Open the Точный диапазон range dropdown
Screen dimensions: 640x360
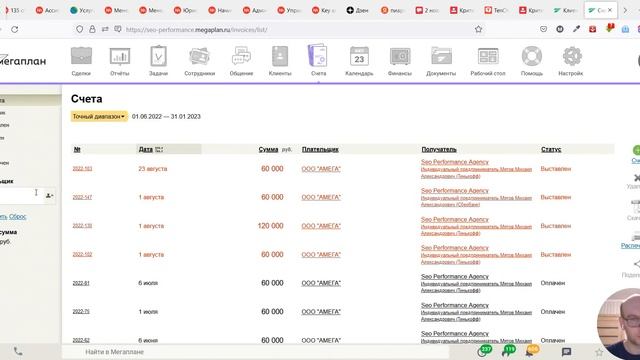(x=99, y=116)
